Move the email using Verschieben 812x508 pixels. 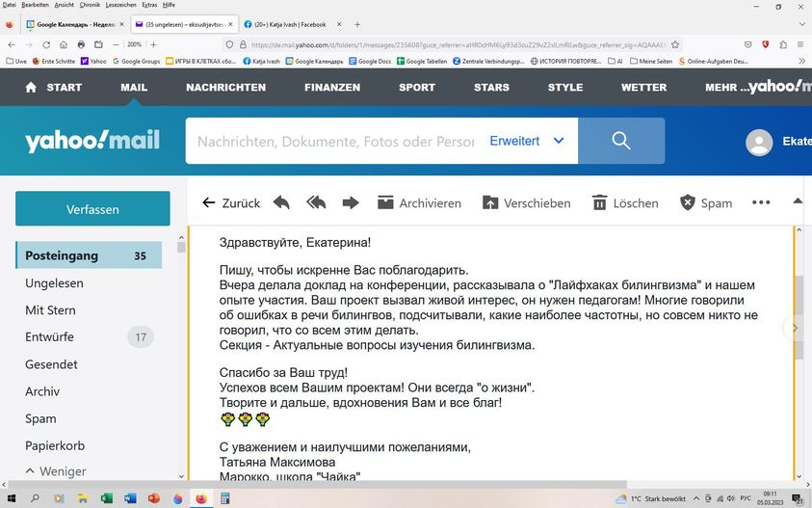[527, 203]
